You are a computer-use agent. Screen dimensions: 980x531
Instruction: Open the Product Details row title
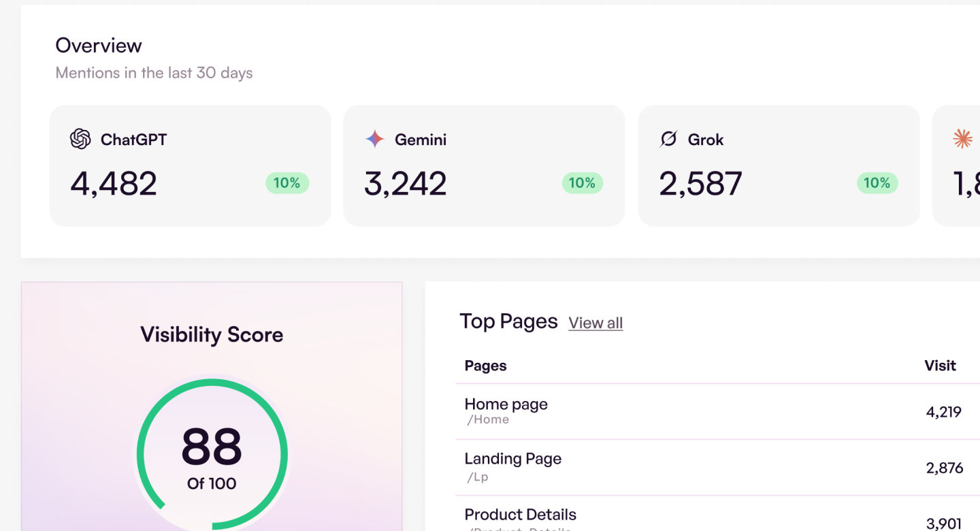[x=521, y=515]
